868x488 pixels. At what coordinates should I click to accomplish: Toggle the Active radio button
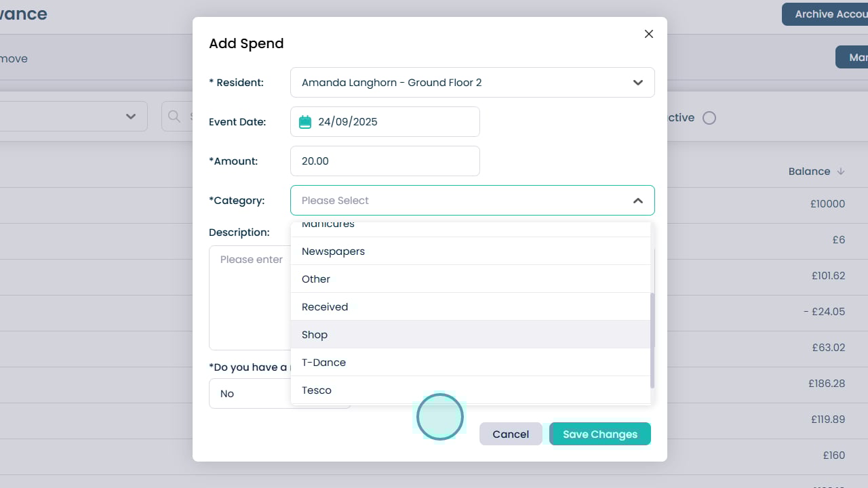(709, 118)
